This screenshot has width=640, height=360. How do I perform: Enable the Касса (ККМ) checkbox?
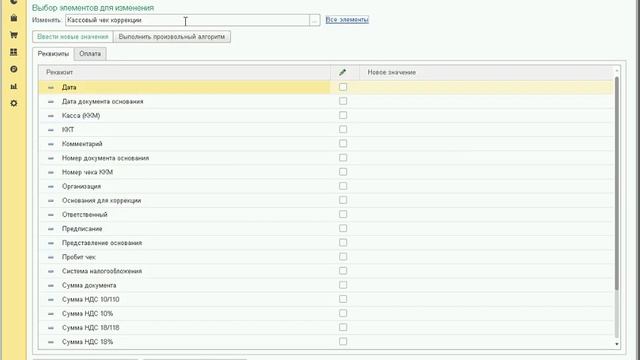pyautogui.click(x=343, y=116)
